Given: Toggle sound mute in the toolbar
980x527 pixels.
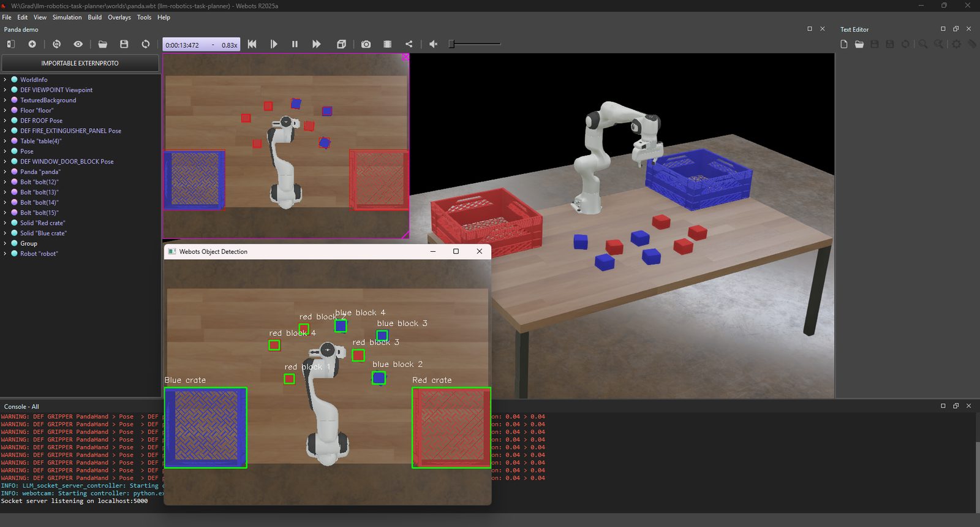Looking at the screenshot, I should (433, 44).
